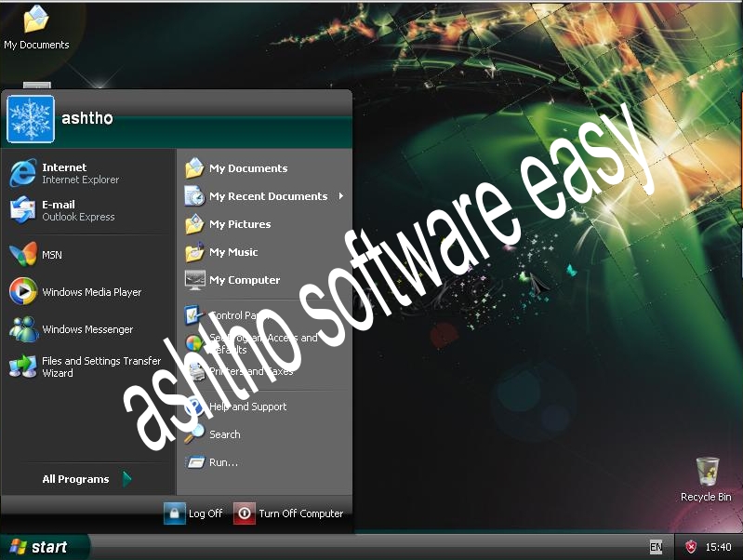Click the Turn Off Computer power icon
The image size is (743, 560).
(244, 513)
